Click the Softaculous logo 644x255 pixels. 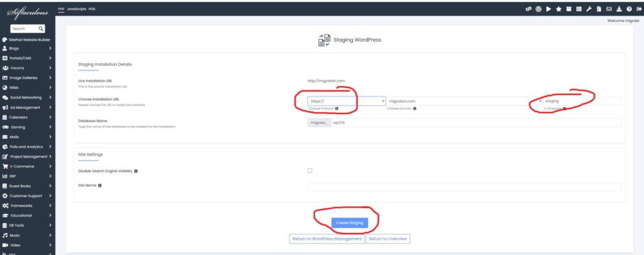28,13
